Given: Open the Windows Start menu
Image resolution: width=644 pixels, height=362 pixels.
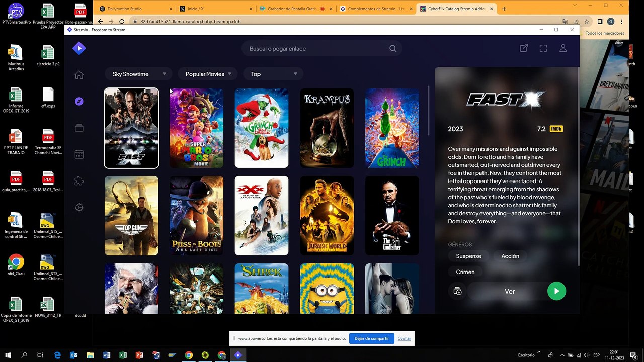Looking at the screenshot, I should [8, 355].
